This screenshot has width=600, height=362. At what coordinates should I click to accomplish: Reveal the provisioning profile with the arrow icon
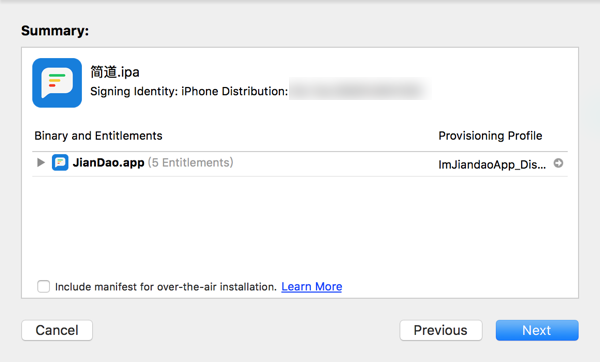pos(558,163)
